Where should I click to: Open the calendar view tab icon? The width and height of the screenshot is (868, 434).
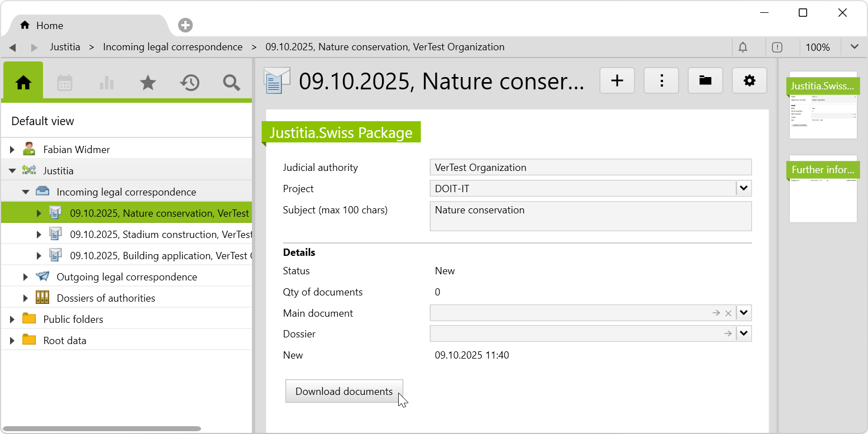65,83
